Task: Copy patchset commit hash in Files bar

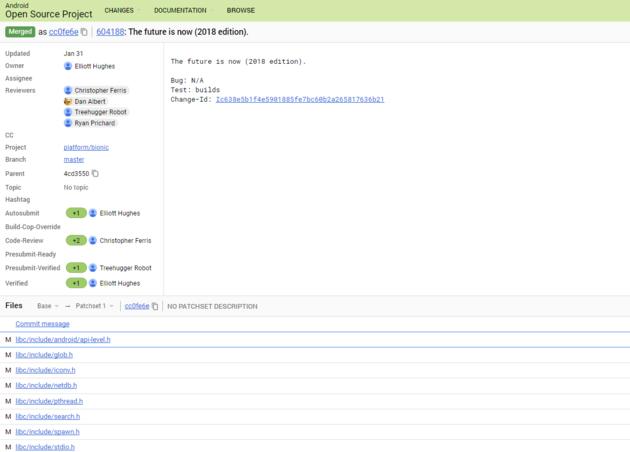Action: (x=155, y=306)
